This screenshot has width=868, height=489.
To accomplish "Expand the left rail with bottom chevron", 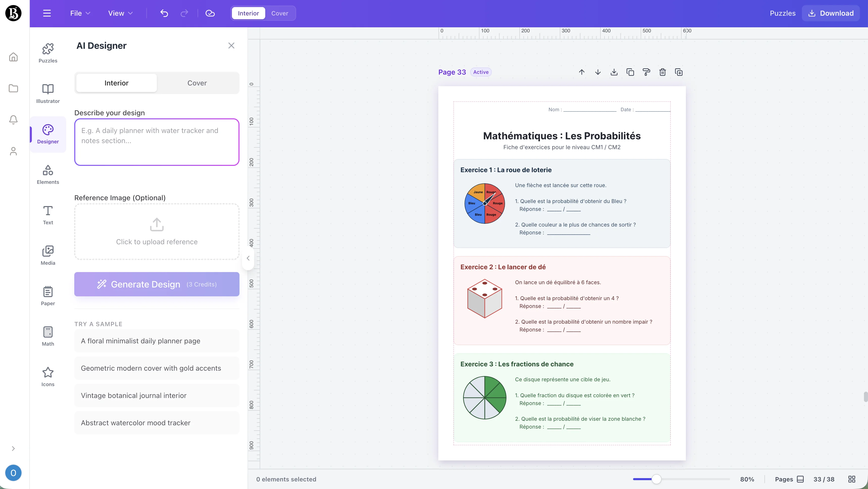I will coord(13,448).
